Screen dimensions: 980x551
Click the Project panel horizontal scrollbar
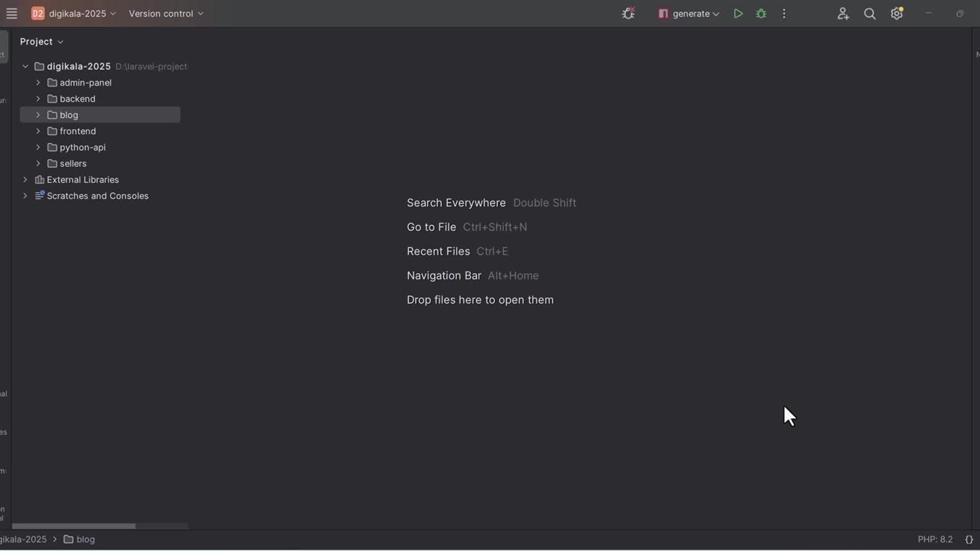75,526
